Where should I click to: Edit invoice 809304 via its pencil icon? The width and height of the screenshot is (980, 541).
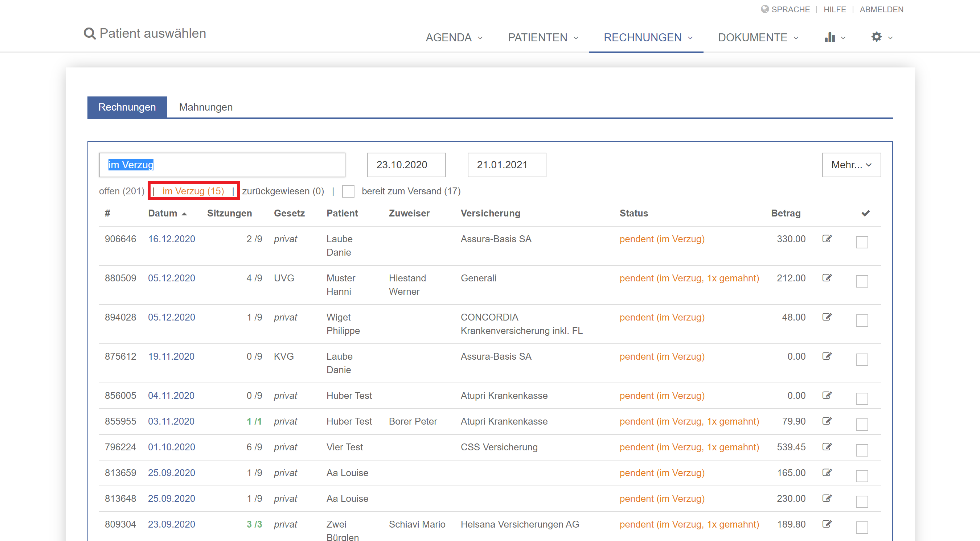coord(827,524)
